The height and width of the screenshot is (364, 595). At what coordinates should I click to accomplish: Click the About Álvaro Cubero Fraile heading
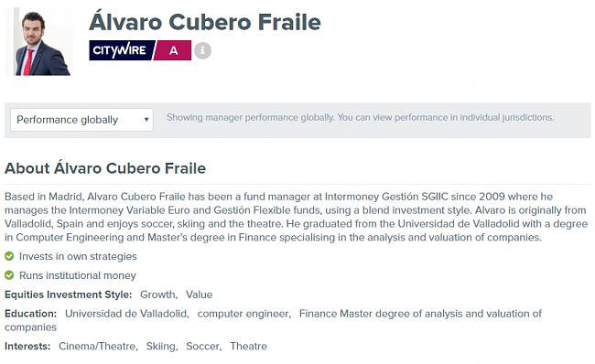click(x=105, y=168)
